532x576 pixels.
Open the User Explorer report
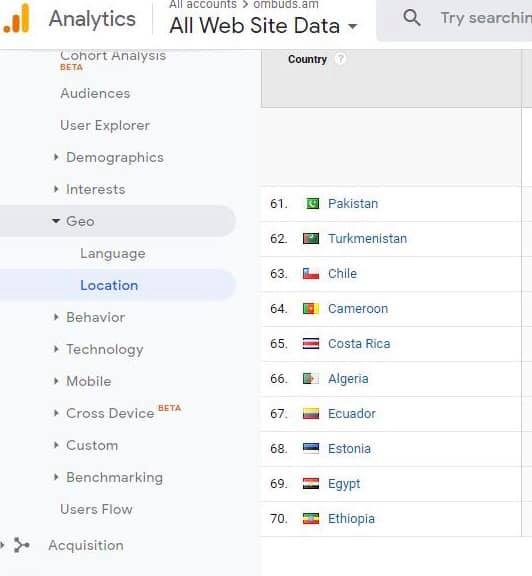pos(105,125)
